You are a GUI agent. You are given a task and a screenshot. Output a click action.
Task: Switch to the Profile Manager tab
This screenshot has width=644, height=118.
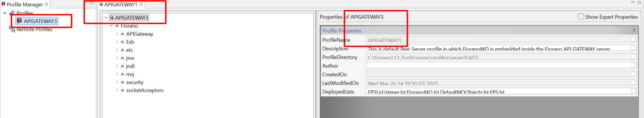(25, 4)
